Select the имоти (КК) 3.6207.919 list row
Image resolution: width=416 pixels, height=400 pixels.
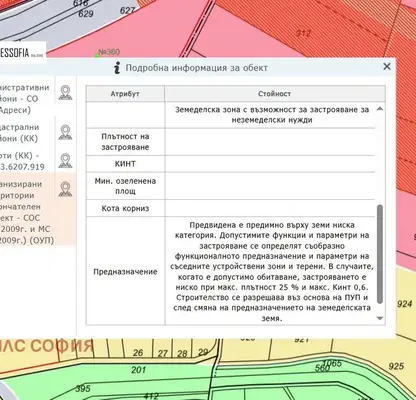(x=27, y=161)
